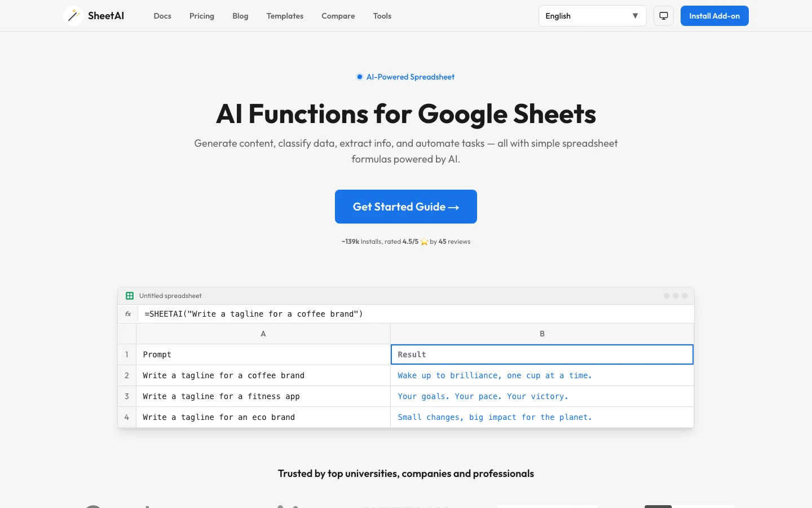The height and width of the screenshot is (508, 812).
Task: Select row 4 header number
Action: (127, 417)
